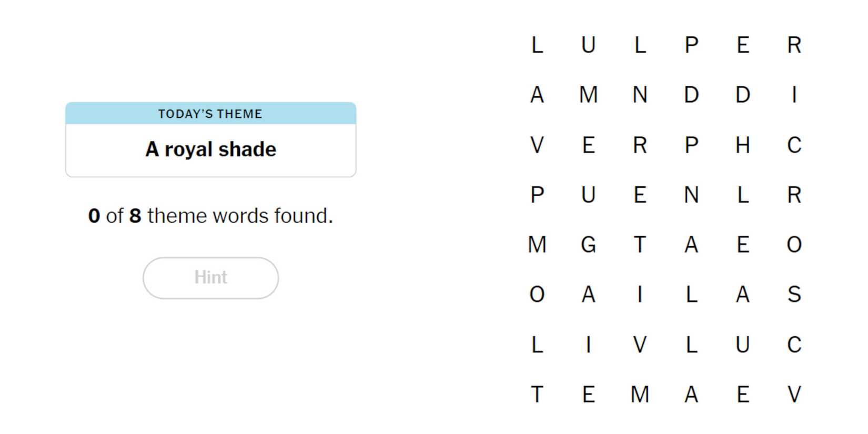Select the V in the grid's bottom-right corner
Screen dimensions: 868x434
pyautogui.click(x=794, y=395)
